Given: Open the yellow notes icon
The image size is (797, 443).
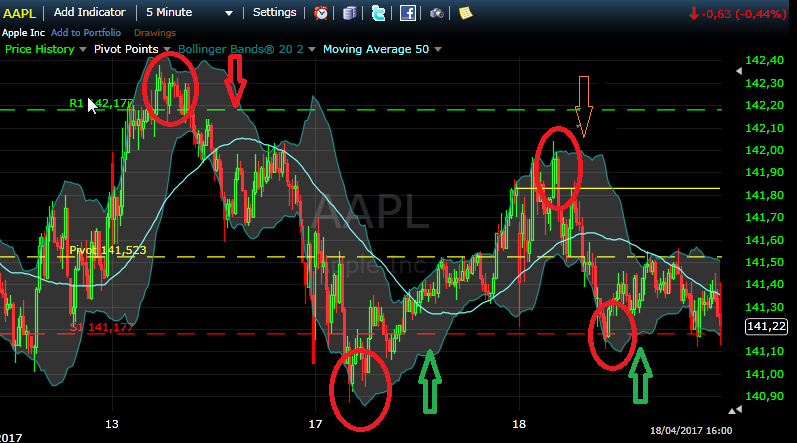Looking at the screenshot, I should [466, 13].
